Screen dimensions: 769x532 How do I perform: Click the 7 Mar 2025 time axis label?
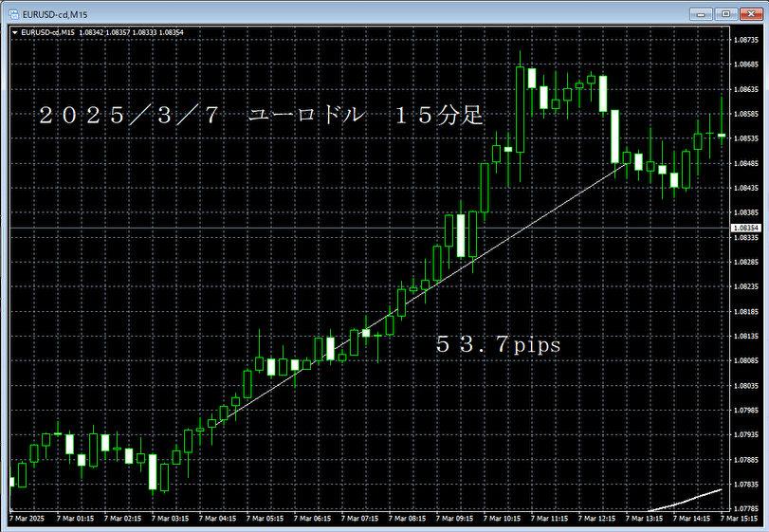click(x=27, y=519)
